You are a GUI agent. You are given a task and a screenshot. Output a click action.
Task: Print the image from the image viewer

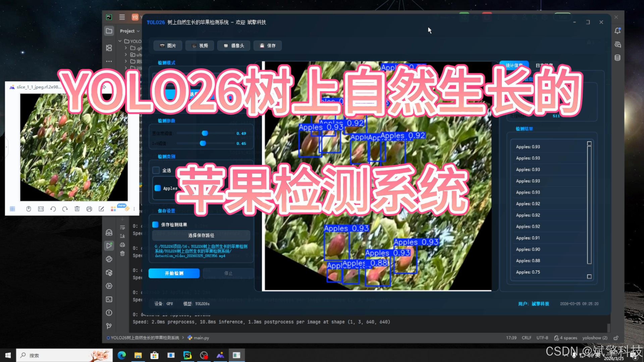(x=89, y=209)
